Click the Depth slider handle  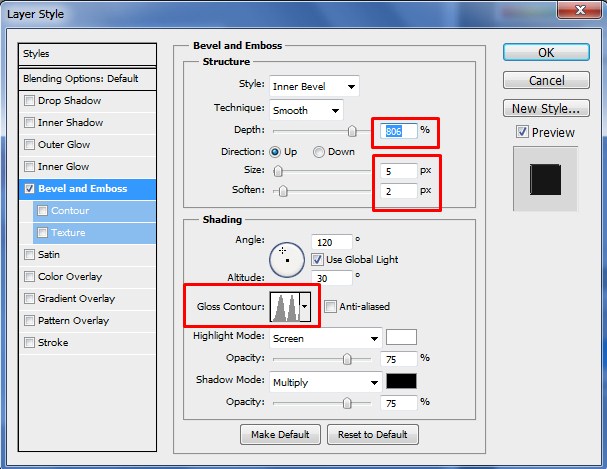coord(352,131)
